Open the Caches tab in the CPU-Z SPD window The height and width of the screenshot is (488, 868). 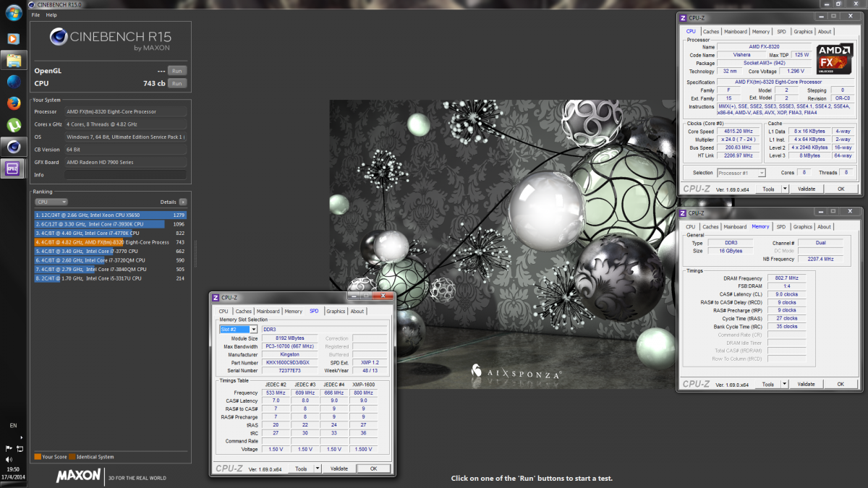click(244, 312)
